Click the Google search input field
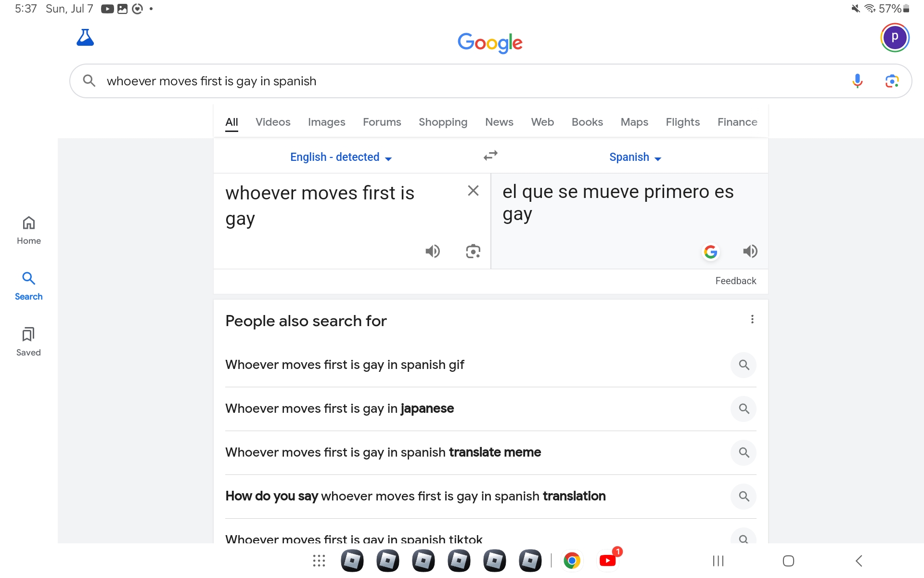This screenshot has height=578, width=924. pos(462,81)
